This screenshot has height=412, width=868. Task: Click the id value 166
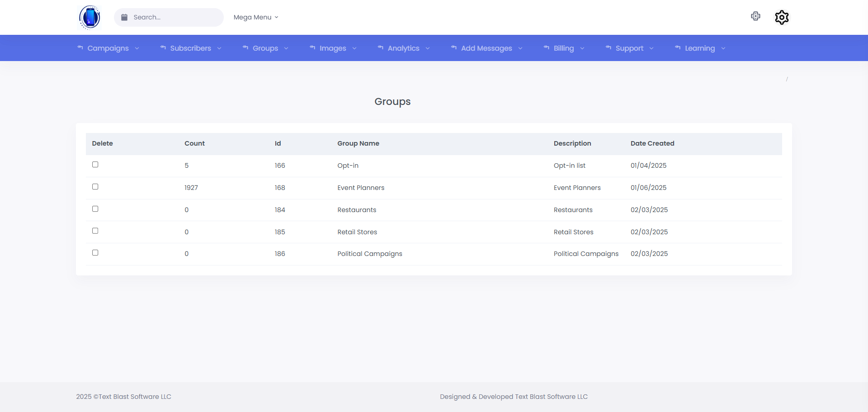[x=280, y=166]
